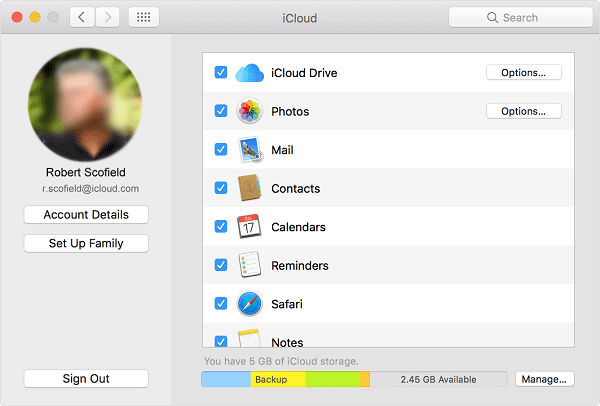Click the green storage bar segment

tap(332, 379)
